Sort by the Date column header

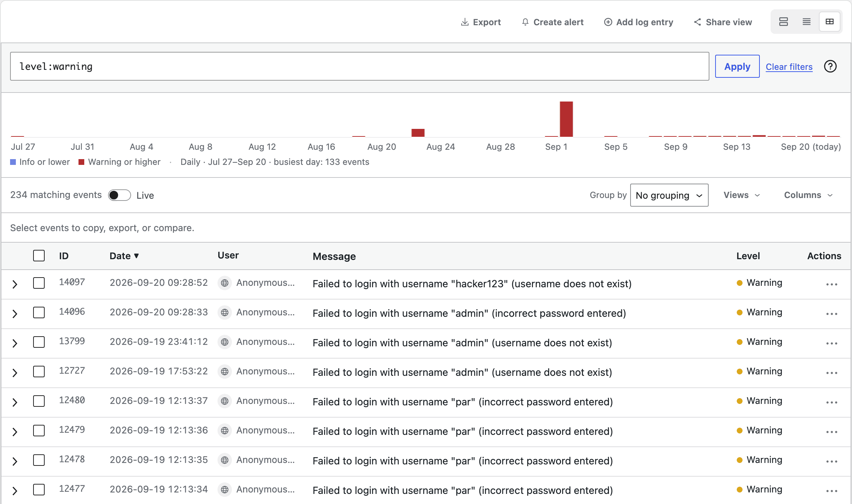[124, 256]
